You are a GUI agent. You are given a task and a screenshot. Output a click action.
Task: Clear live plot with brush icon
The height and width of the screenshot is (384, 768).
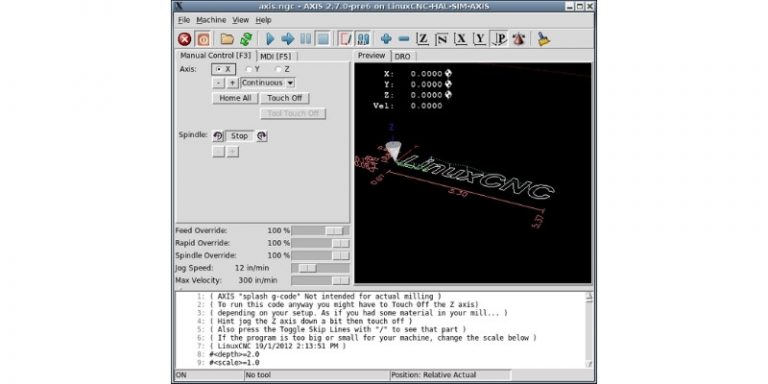coord(543,39)
